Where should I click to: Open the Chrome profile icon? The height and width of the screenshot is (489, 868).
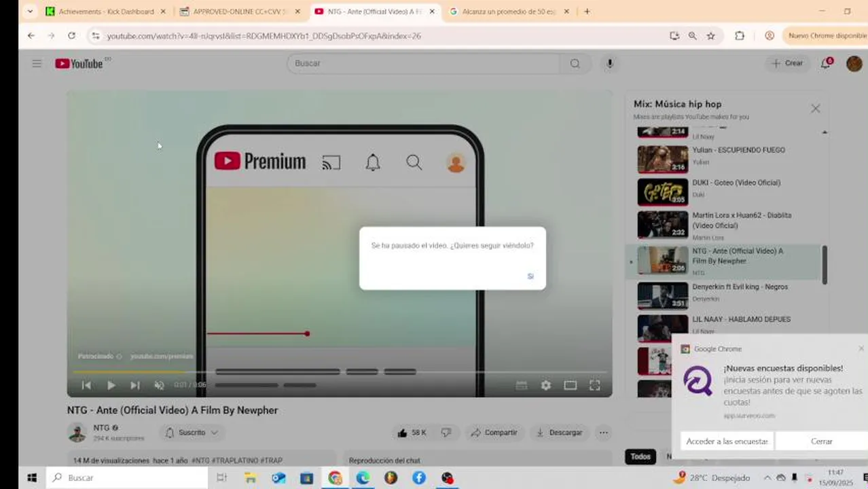pos(770,36)
